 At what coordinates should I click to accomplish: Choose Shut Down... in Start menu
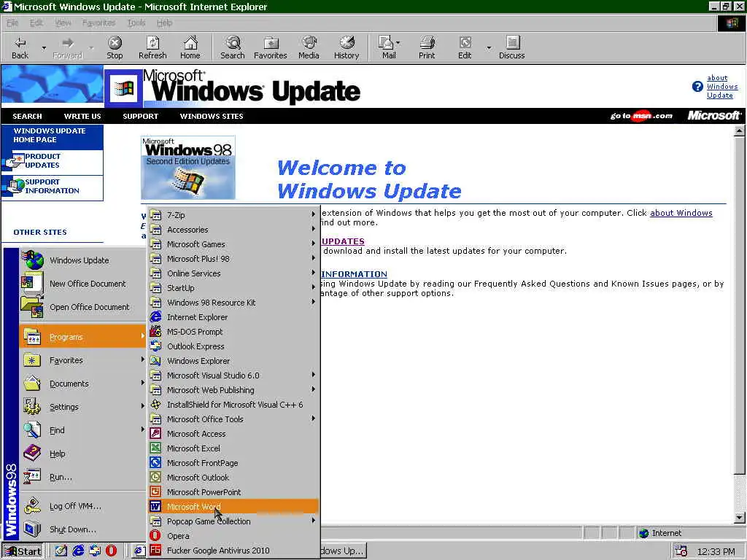83,529
